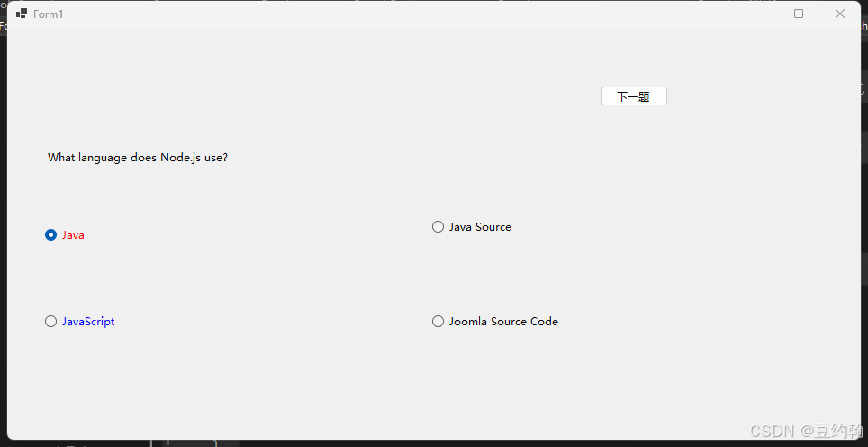
Task: Select the Joomla Source Code radio circle
Action: pos(438,321)
